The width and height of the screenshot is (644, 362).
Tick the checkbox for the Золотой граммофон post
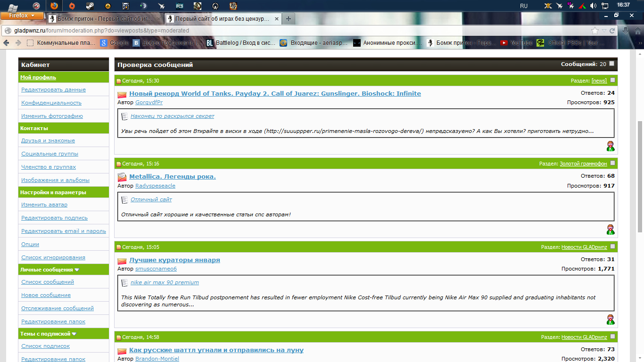613,163
